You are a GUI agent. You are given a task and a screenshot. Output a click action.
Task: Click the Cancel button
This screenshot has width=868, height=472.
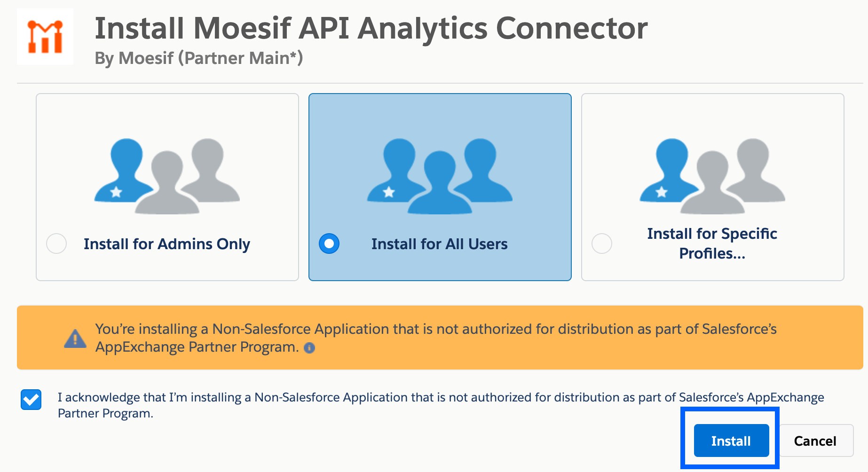pyautogui.click(x=815, y=441)
